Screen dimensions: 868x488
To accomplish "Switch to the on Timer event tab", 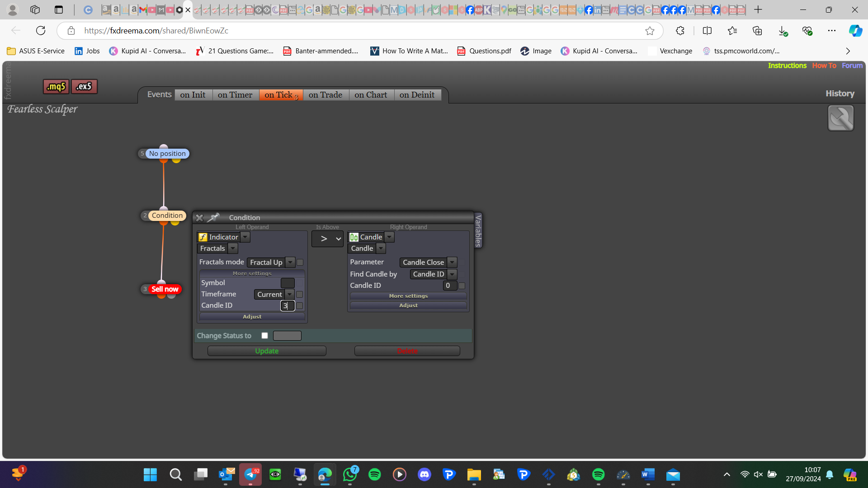I will click(235, 95).
